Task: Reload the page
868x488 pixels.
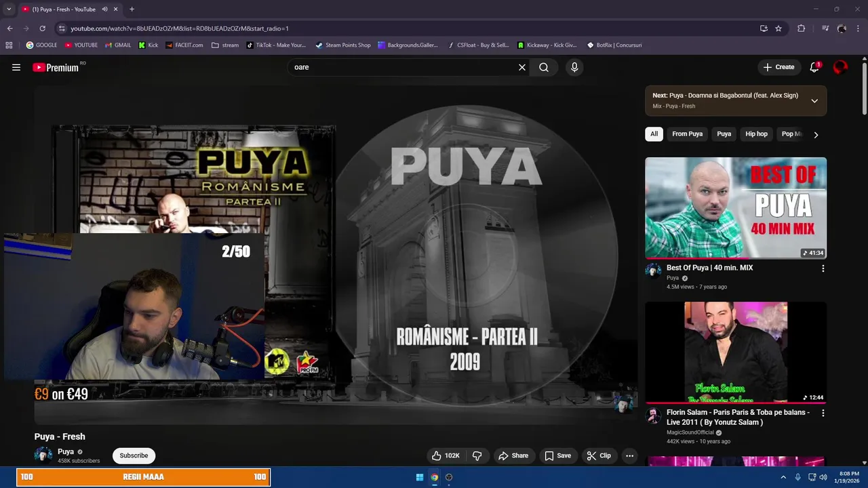Action: click(x=42, y=28)
